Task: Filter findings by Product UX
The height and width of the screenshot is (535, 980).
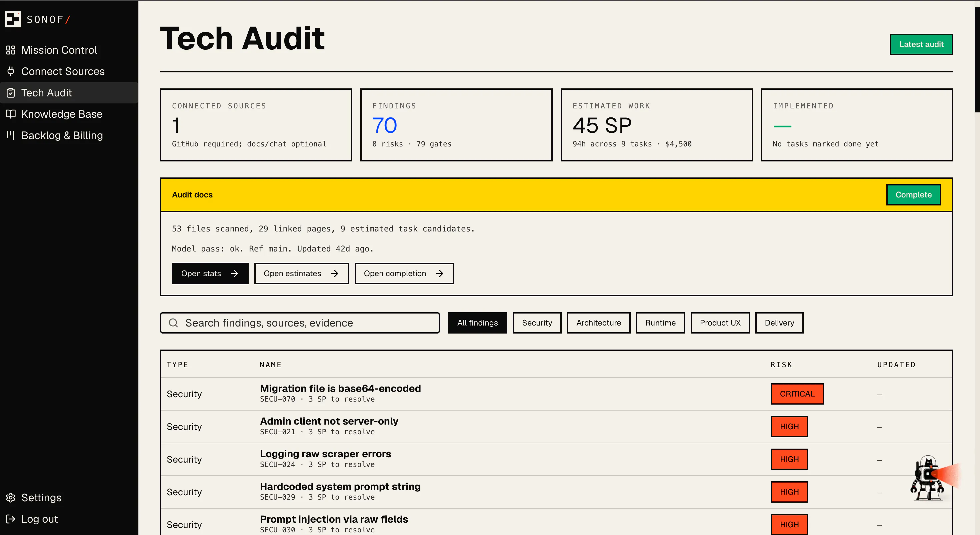Action: (720, 323)
